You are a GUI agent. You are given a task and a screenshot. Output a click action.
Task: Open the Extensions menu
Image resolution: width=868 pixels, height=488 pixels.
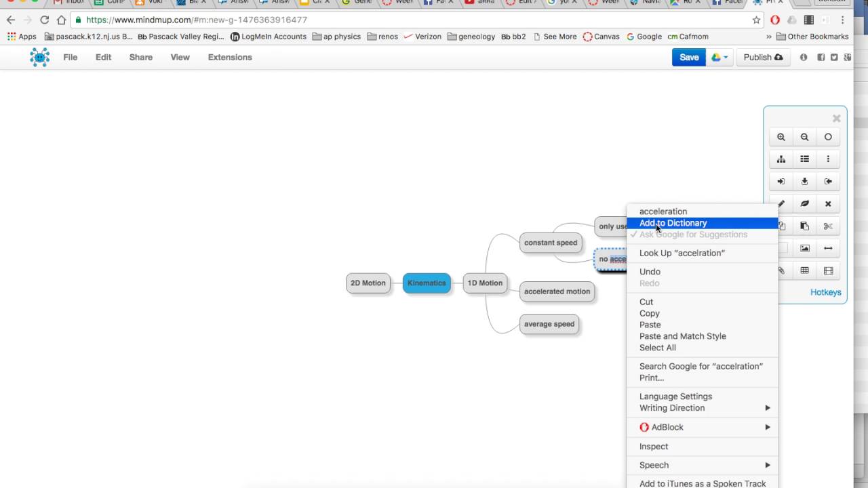click(x=230, y=58)
